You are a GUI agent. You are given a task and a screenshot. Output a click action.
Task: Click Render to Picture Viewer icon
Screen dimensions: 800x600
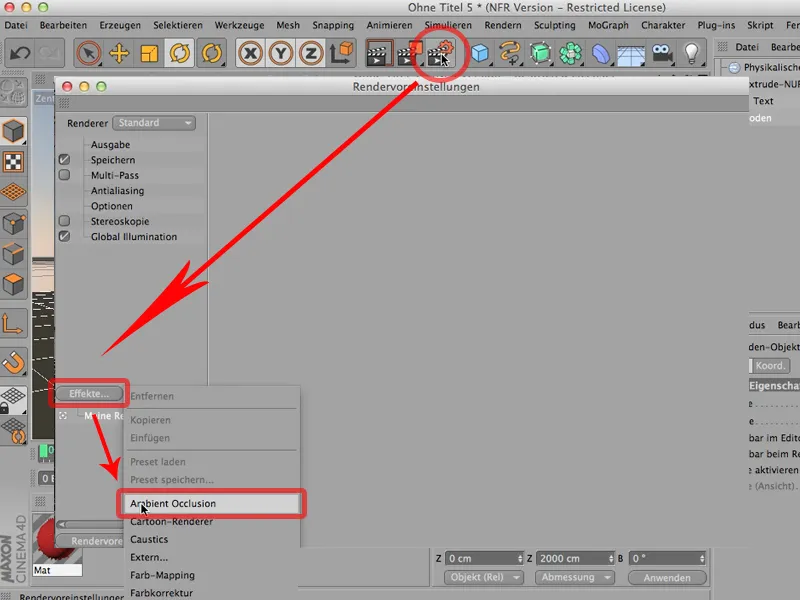[x=409, y=53]
